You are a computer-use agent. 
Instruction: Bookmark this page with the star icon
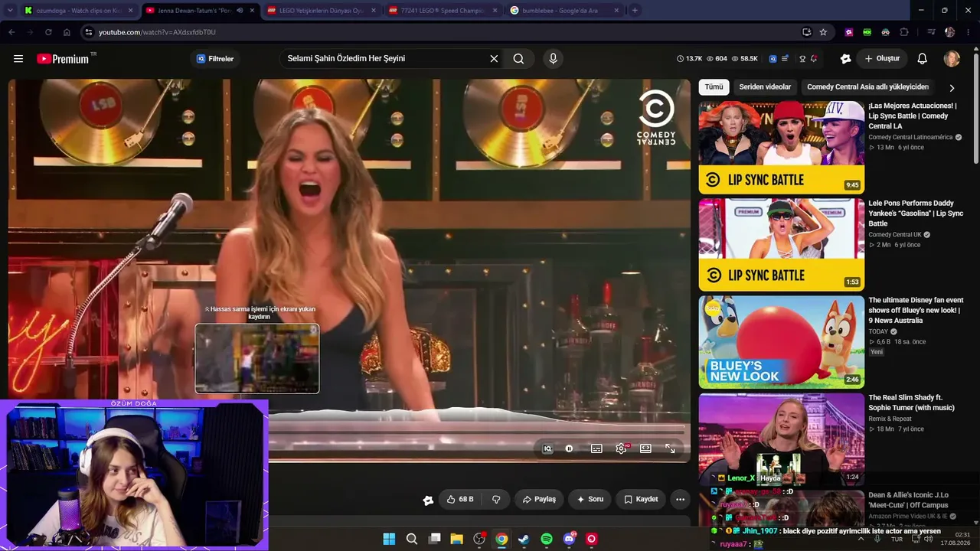(823, 32)
